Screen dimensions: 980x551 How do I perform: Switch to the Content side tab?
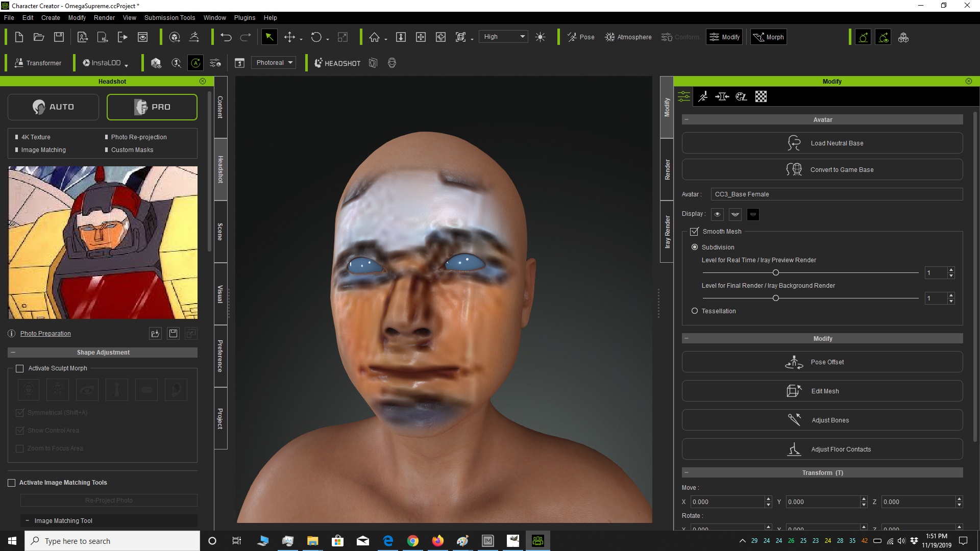220,107
